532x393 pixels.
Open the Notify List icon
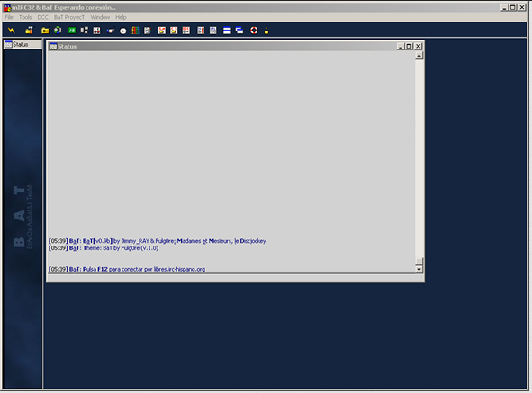point(201,31)
